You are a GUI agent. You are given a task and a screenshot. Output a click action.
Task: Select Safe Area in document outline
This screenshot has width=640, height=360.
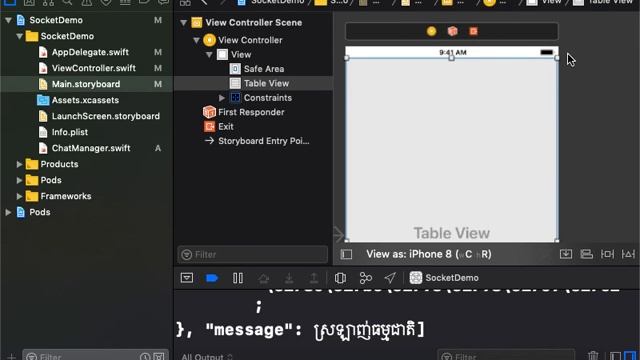tap(264, 69)
